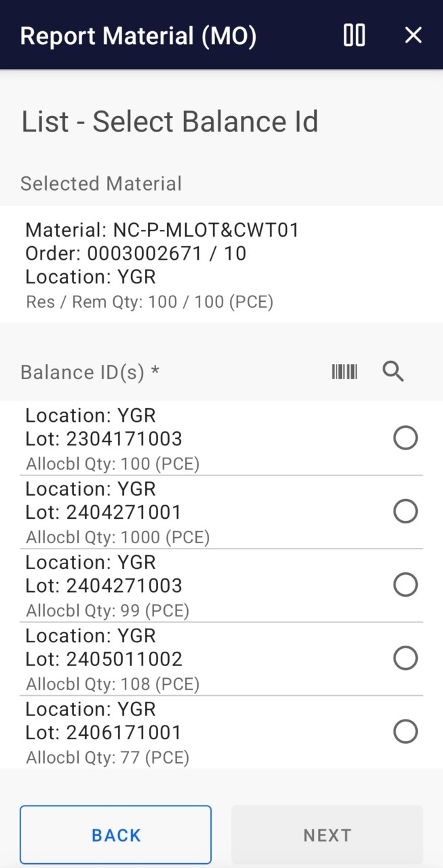The image size is (443, 868).
Task: Tap the Order 0003002671 / 10 line
Action: click(136, 254)
